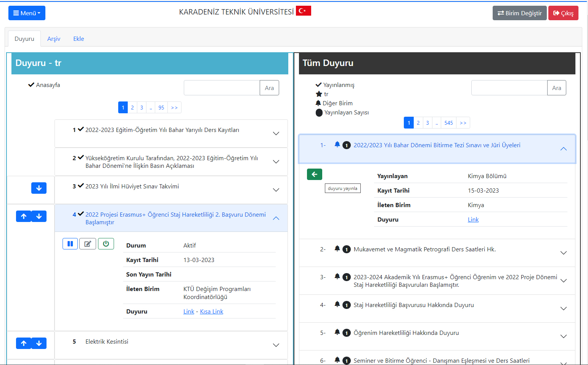Viewport: 588px width, 365px height.
Task: Click the checkmark on Erasmus+ Staj Hareketliliği item
Action: point(81,214)
